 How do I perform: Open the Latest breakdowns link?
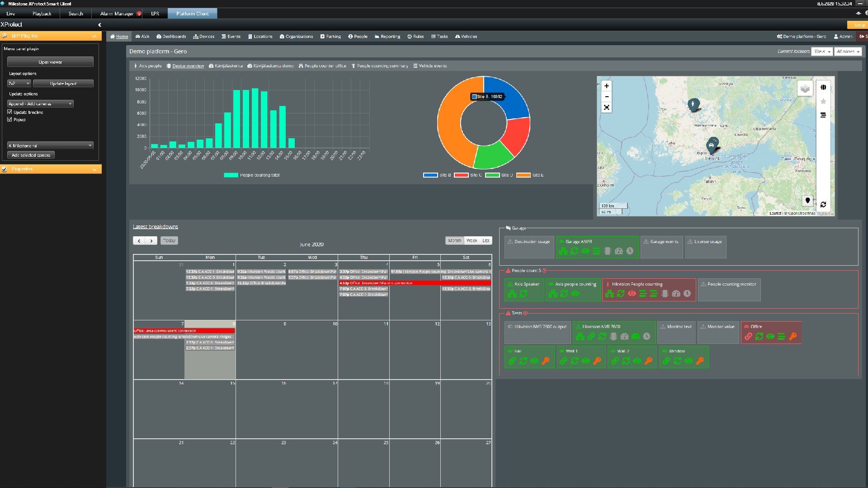[x=156, y=227]
